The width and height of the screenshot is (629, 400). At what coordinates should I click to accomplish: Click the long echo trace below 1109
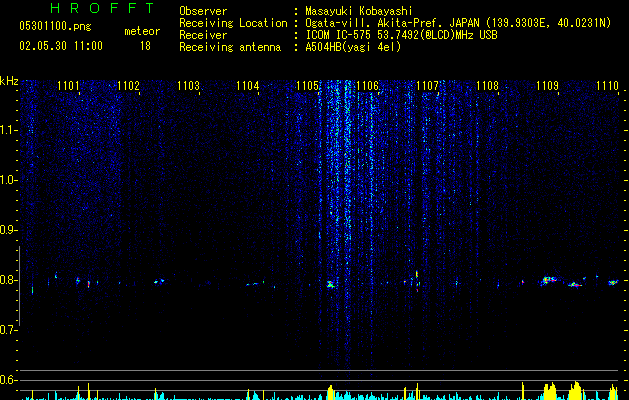click(x=549, y=280)
